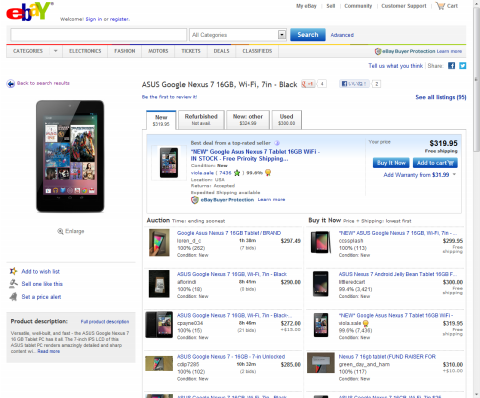Click inside the search text field
Screen dimensions: 480x398
tap(99, 35)
